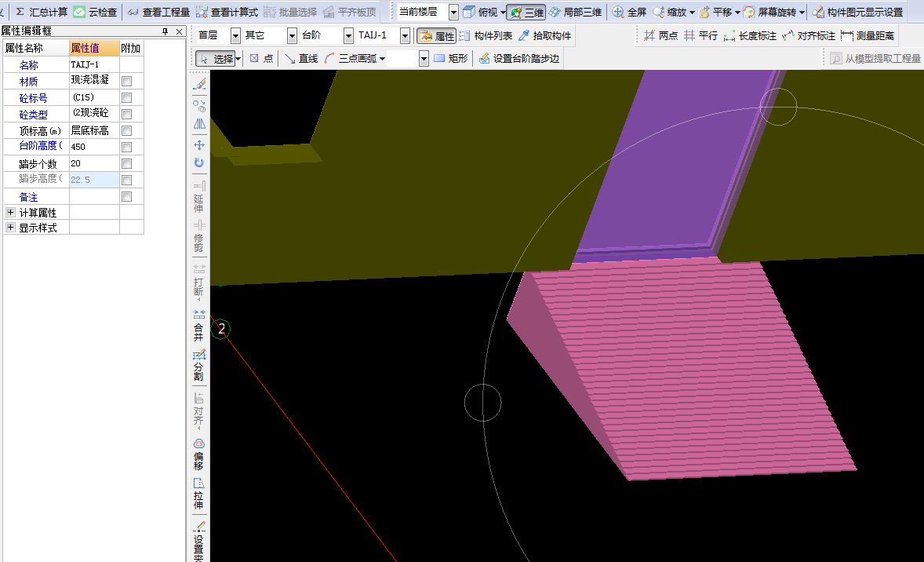The width and height of the screenshot is (924, 562).
Task: Click 屏幕旋转 screen rotate tool
Action: tap(769, 12)
